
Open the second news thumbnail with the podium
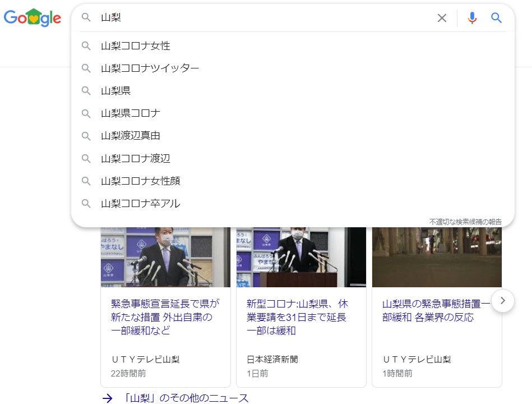coord(301,257)
